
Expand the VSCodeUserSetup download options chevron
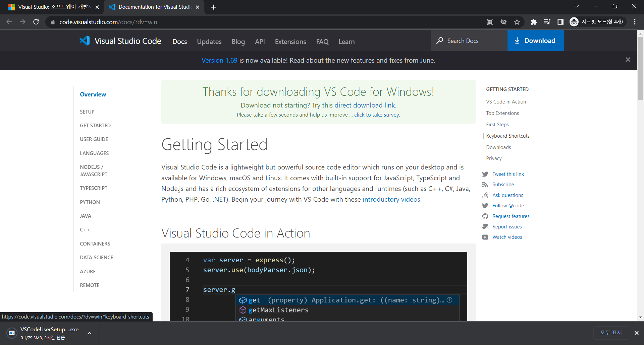(89, 333)
